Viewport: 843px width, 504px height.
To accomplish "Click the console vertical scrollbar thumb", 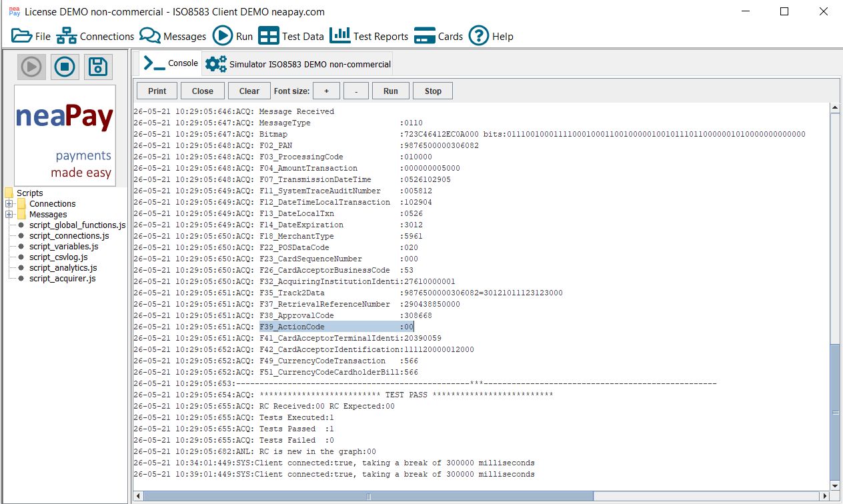I will tap(835, 411).
